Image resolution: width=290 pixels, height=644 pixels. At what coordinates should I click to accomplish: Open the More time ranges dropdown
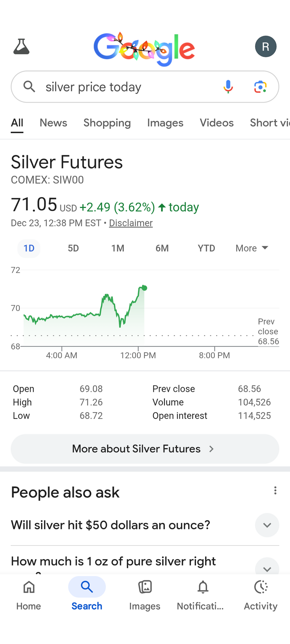click(x=252, y=248)
